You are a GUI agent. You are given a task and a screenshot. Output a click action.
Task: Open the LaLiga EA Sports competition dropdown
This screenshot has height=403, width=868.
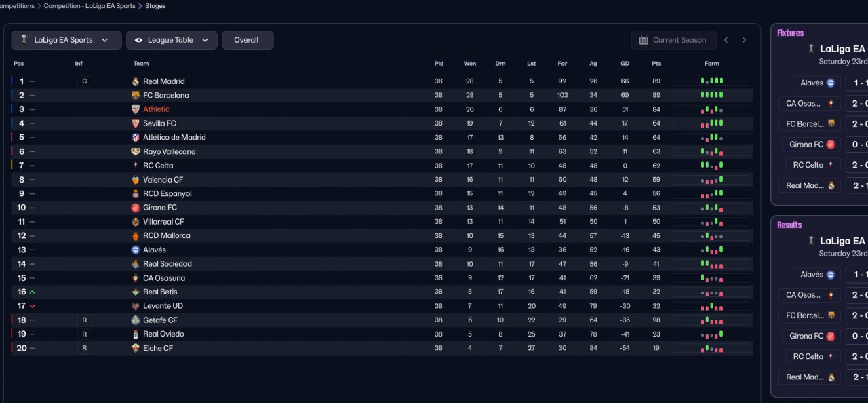click(66, 40)
